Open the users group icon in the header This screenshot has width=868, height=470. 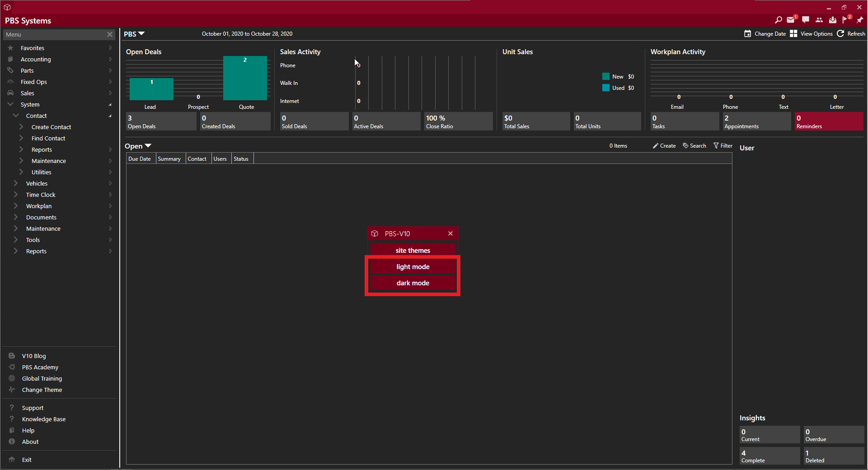[819, 20]
